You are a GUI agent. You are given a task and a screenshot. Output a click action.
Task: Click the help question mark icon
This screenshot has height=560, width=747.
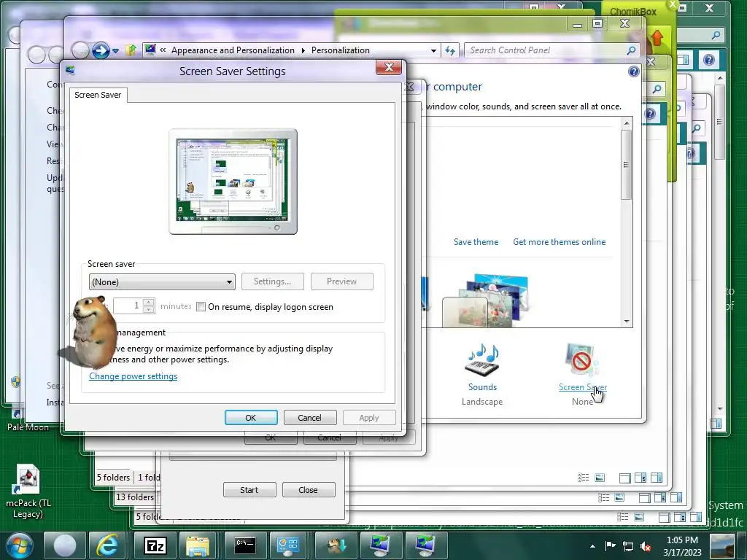[x=633, y=71]
